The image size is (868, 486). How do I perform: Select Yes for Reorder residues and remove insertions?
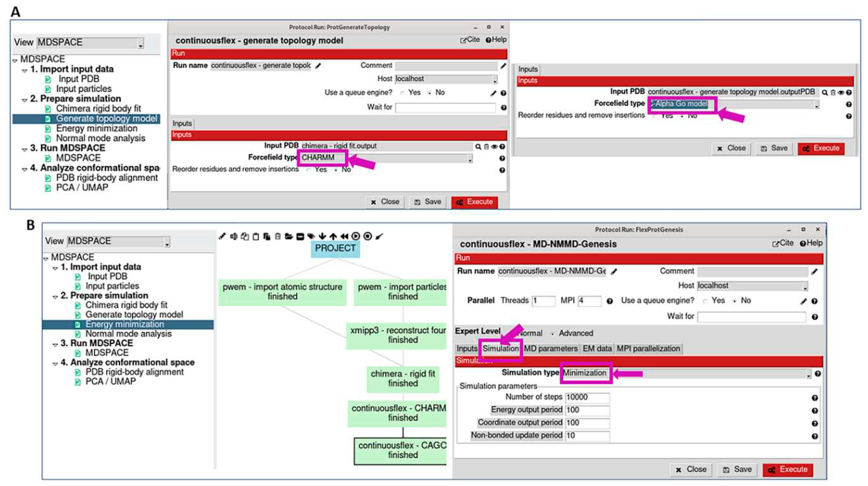[309, 170]
